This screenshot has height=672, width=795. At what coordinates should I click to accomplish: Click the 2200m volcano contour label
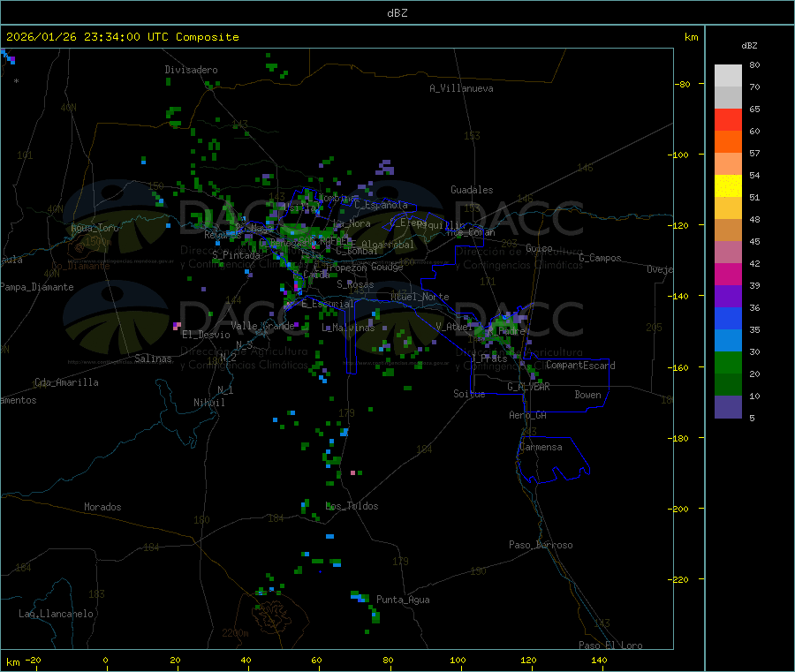pos(235,633)
